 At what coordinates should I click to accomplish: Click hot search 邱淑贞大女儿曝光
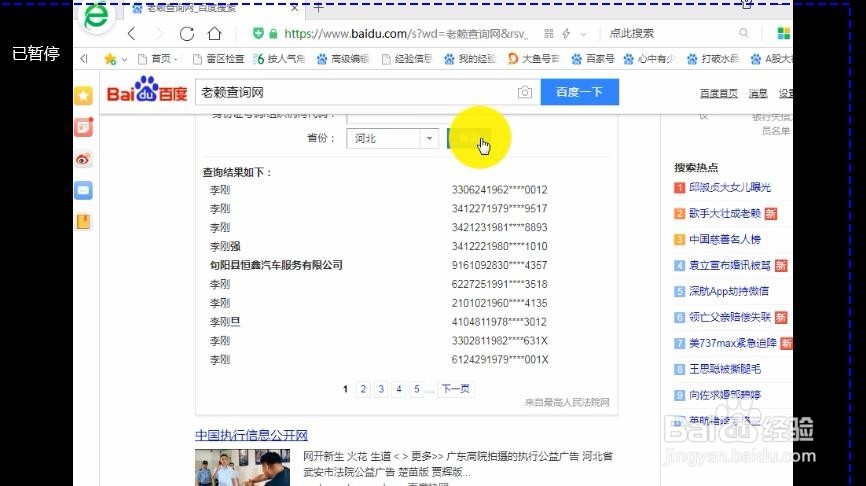[730, 187]
